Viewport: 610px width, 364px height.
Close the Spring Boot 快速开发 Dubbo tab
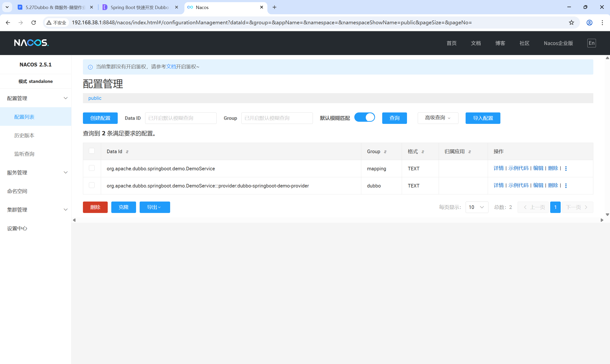pyautogui.click(x=176, y=7)
